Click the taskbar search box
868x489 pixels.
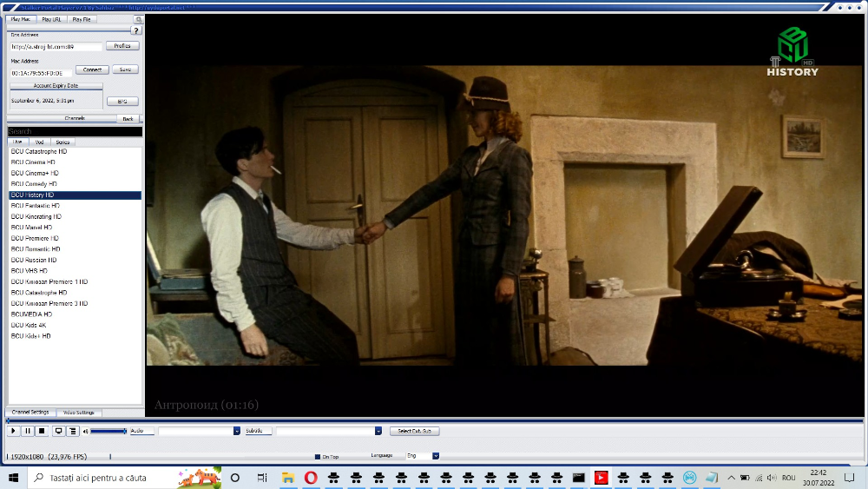[x=124, y=478]
